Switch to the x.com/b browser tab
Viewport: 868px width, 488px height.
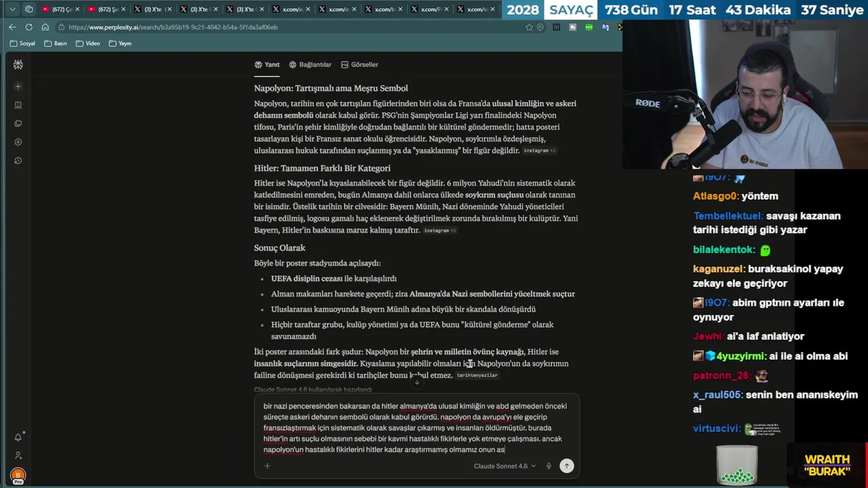[384, 9]
